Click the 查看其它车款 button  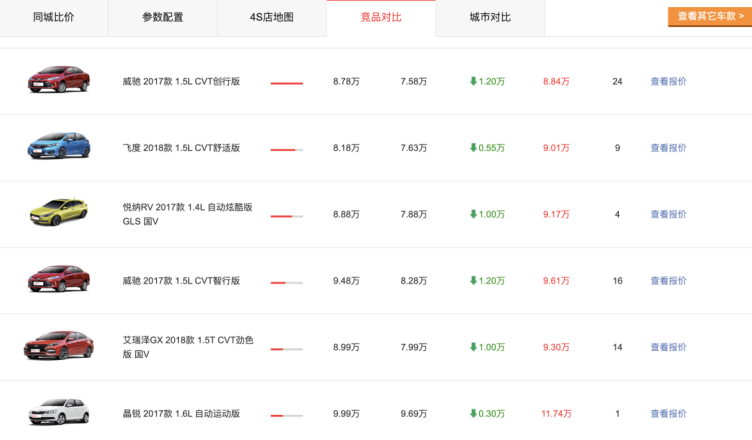[x=710, y=17]
